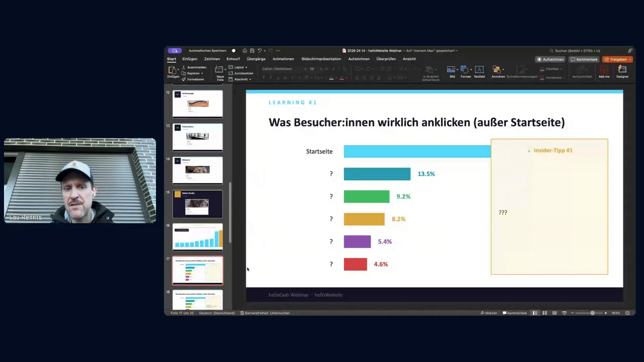644x362 pixels.
Task: Select slide 15 Tattoo Studio thumbnail
Action: [198, 204]
